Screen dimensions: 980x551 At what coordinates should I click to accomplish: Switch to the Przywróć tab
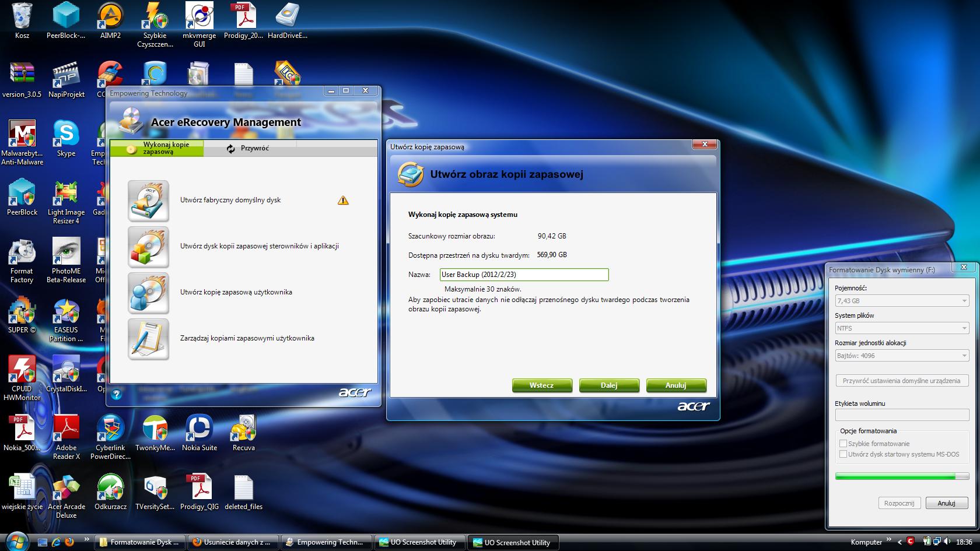(x=250, y=148)
